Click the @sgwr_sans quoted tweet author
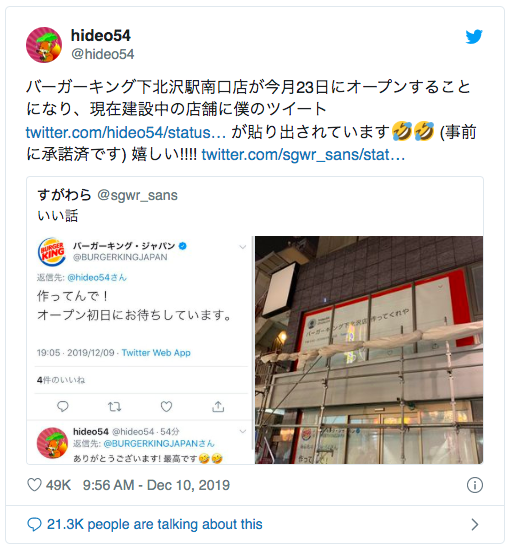Screen dimensions: 515x546 point(137,195)
